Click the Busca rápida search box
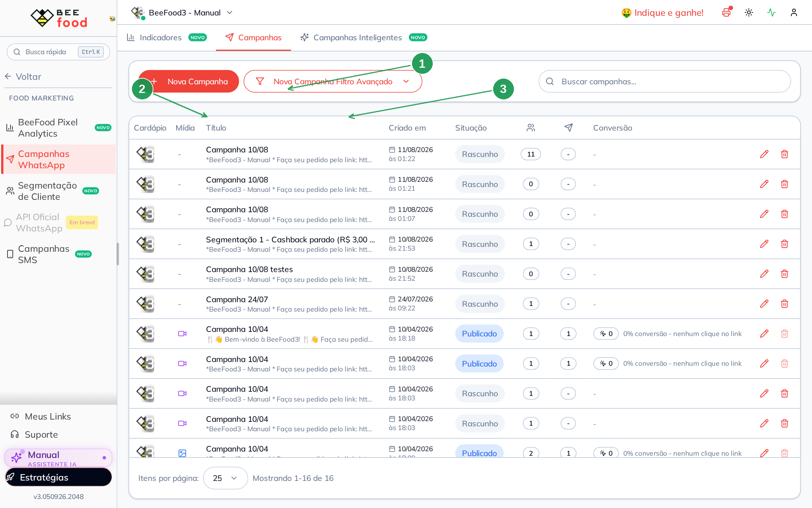The height and width of the screenshot is (508, 812). pos(58,52)
